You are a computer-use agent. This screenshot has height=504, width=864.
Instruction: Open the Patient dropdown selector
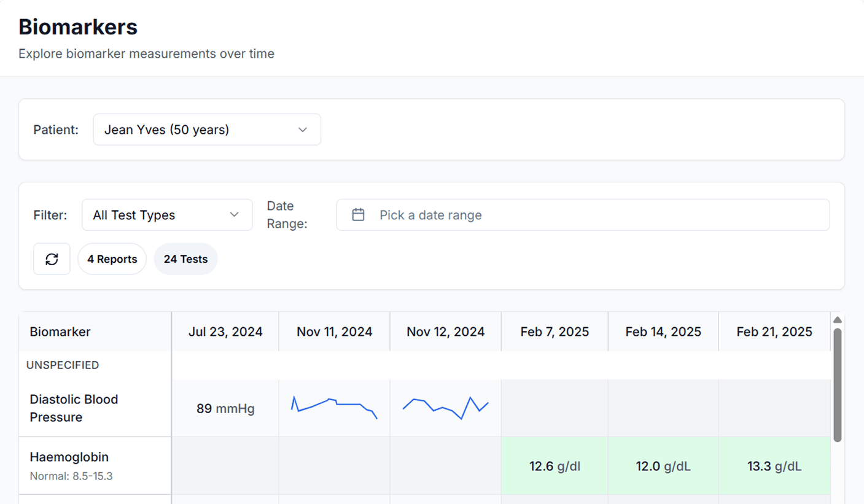(x=206, y=130)
